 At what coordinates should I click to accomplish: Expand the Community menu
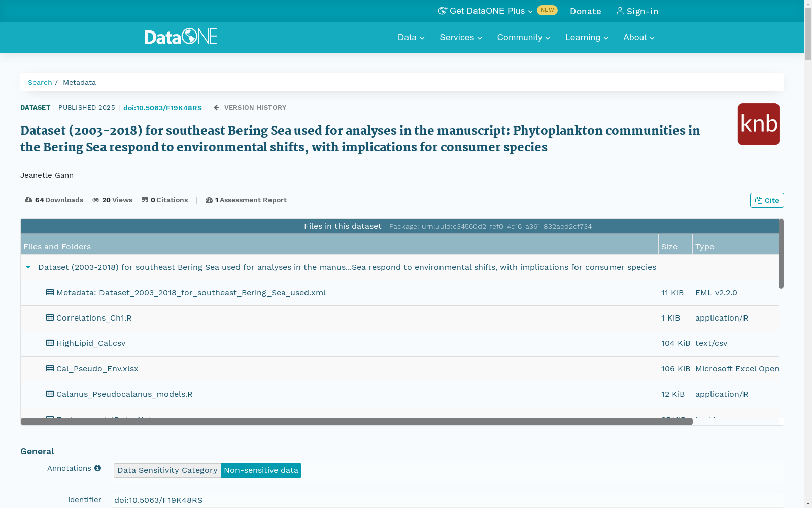(524, 37)
